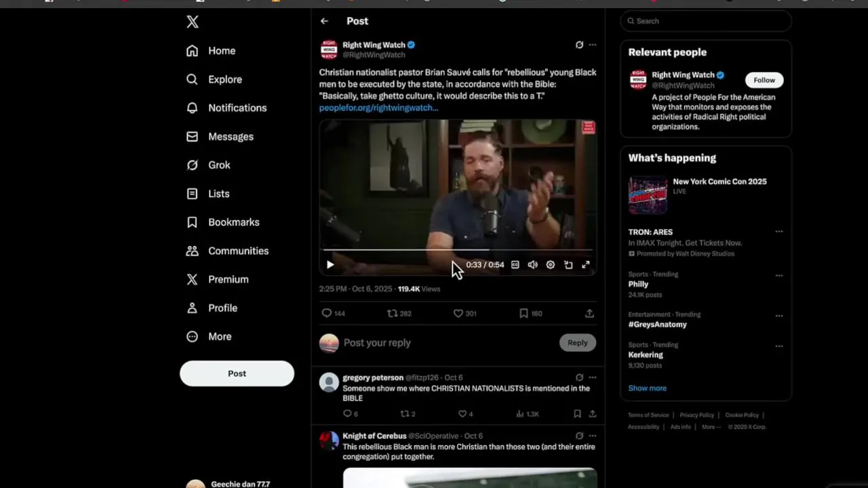
Task: Open Grok from the sidebar
Action: coord(208,165)
